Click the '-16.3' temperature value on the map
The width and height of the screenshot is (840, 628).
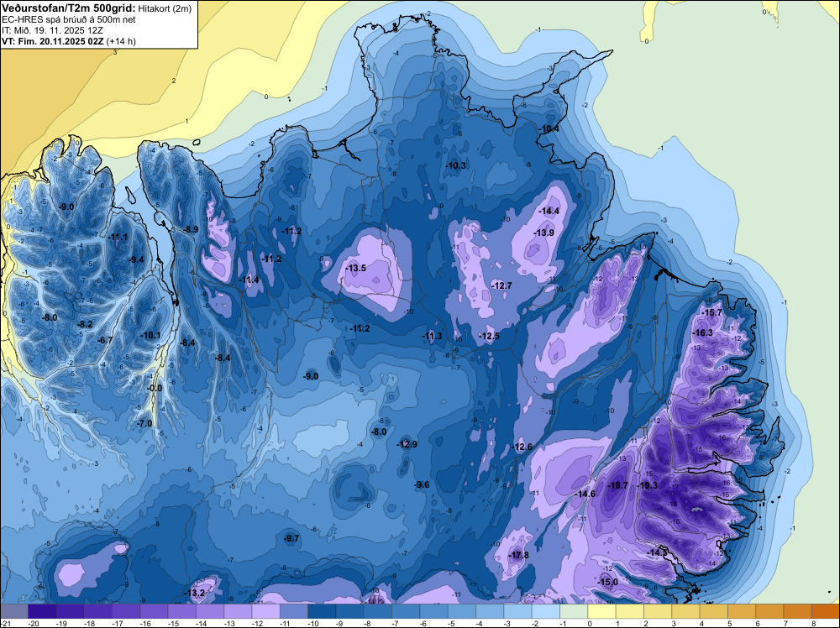point(703,332)
